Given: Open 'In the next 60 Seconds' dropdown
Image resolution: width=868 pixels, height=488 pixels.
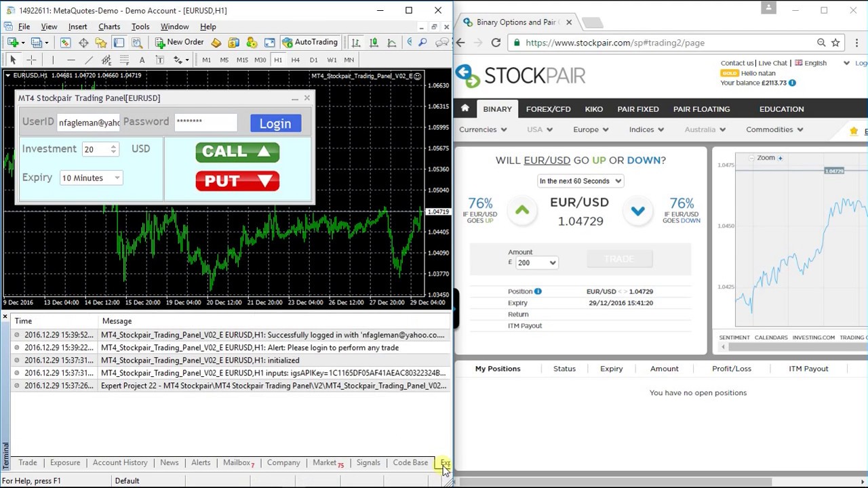Looking at the screenshot, I should coord(580,181).
